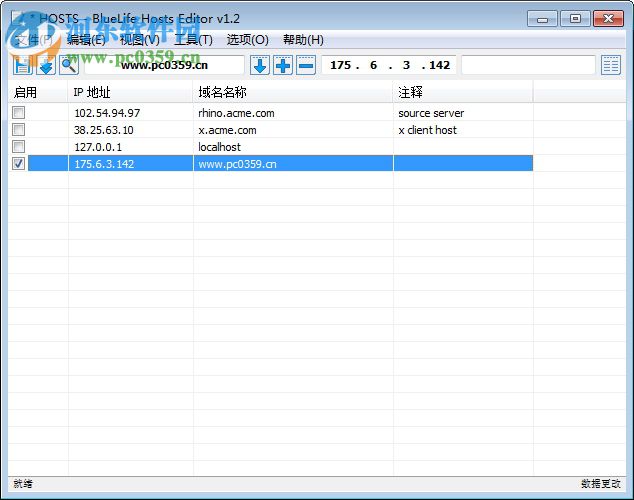Screen dimensions: 634x500
Task: Click the list view icon at toolbar right
Action: (611, 65)
